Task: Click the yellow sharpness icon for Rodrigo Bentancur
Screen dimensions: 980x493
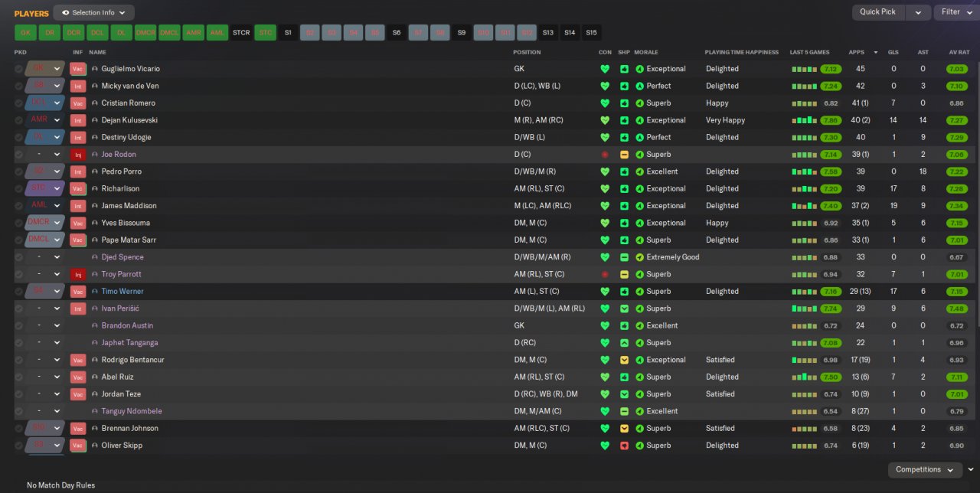Action: click(x=624, y=360)
